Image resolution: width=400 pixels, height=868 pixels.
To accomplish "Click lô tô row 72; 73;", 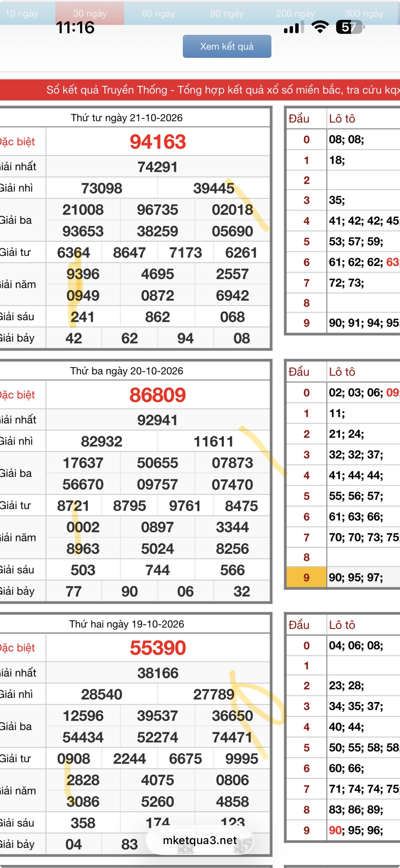I will coord(346,283).
